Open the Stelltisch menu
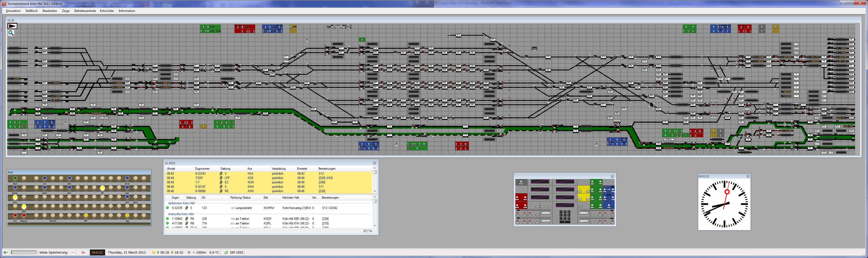The width and height of the screenshot is (868, 258). [x=32, y=11]
